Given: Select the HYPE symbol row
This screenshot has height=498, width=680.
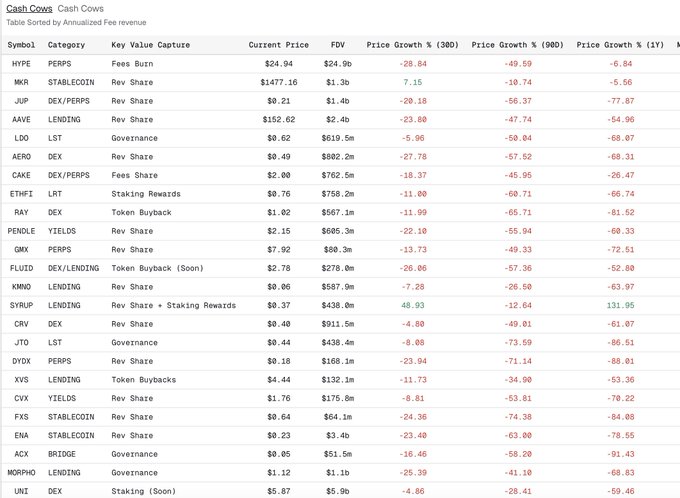Looking at the screenshot, I should coord(21,63).
